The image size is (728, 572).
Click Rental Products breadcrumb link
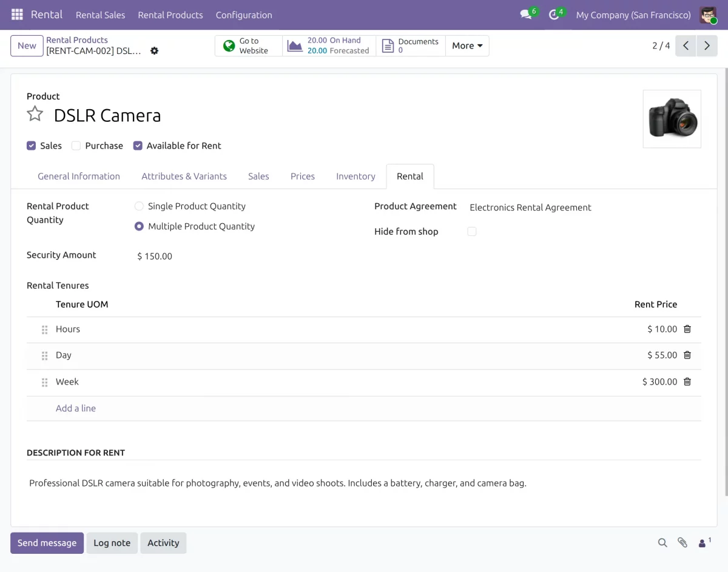[x=77, y=40]
